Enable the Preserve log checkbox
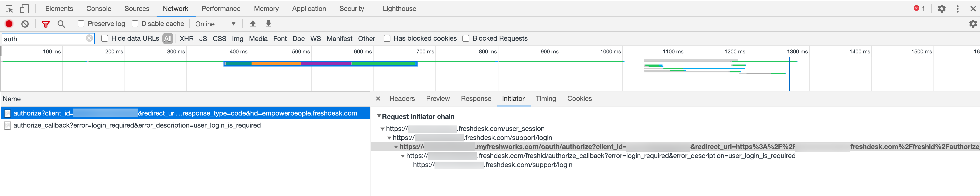980x196 pixels. (81, 24)
